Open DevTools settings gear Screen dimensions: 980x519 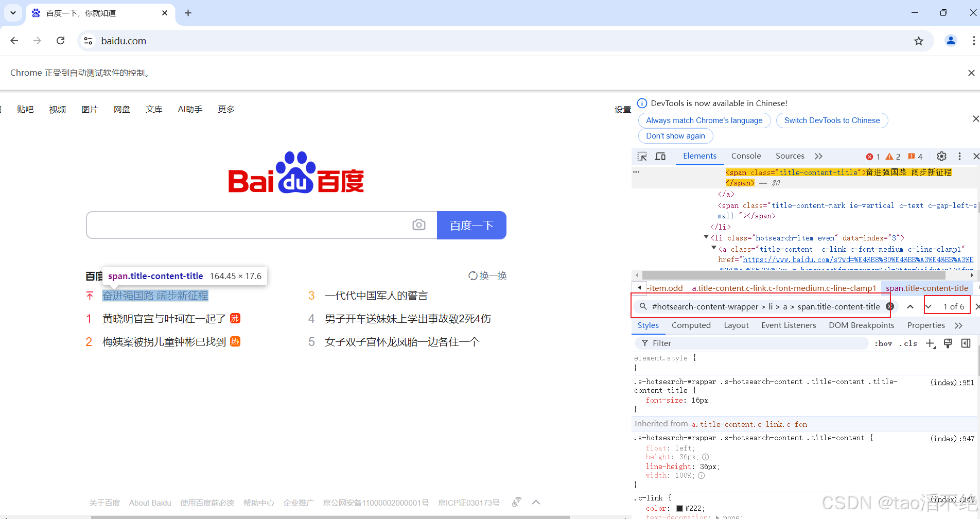click(941, 156)
